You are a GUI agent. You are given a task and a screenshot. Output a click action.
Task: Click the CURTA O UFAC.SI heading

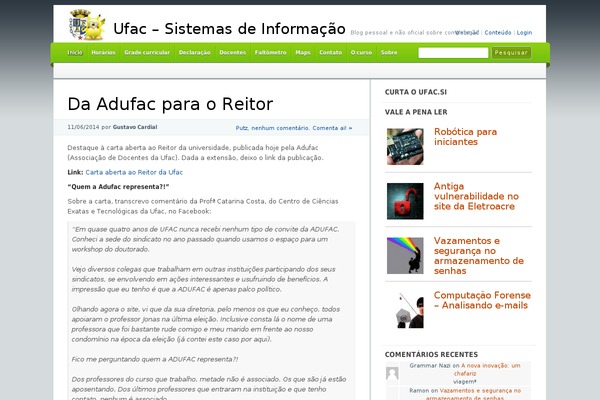[416, 92]
